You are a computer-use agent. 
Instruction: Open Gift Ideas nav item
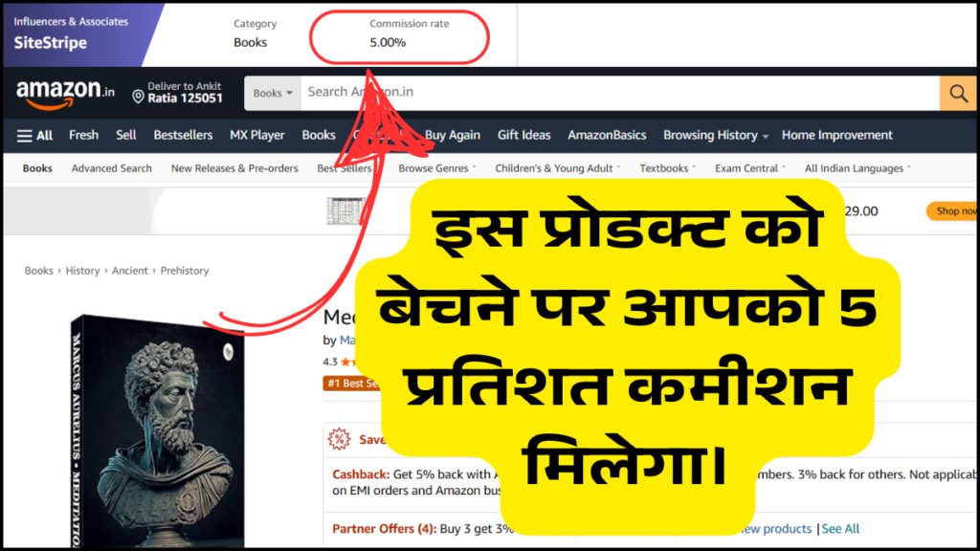click(x=523, y=135)
